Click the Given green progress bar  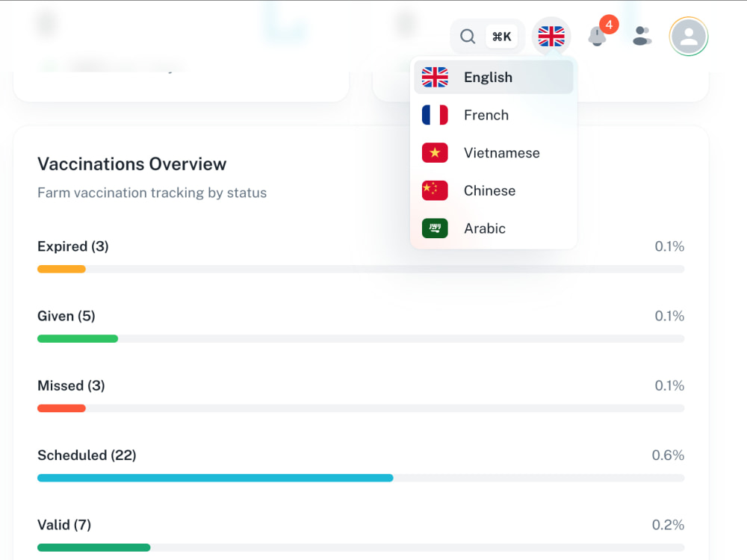pos(78,338)
